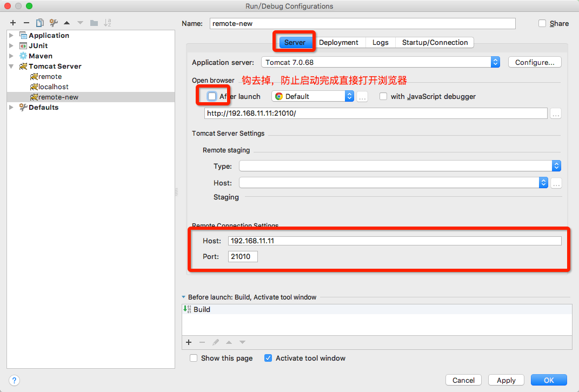Move configuration up in the left toolbar
This screenshot has height=392, width=579.
[67, 23]
